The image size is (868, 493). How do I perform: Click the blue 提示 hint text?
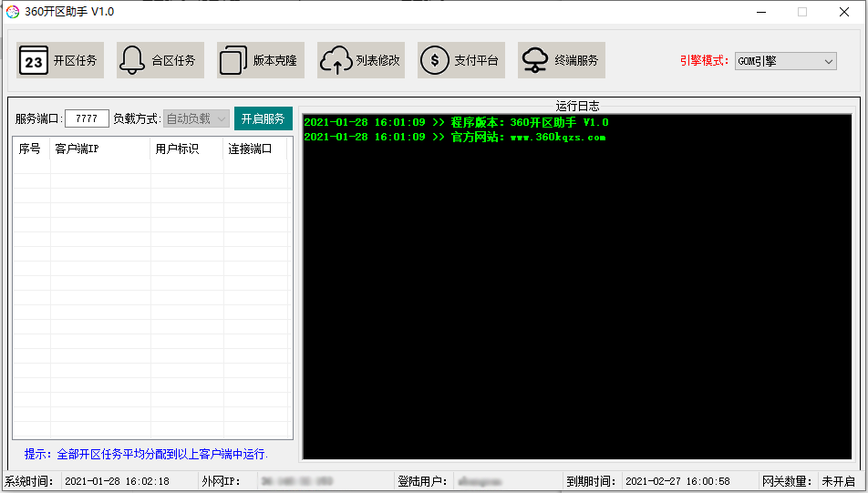tap(146, 454)
